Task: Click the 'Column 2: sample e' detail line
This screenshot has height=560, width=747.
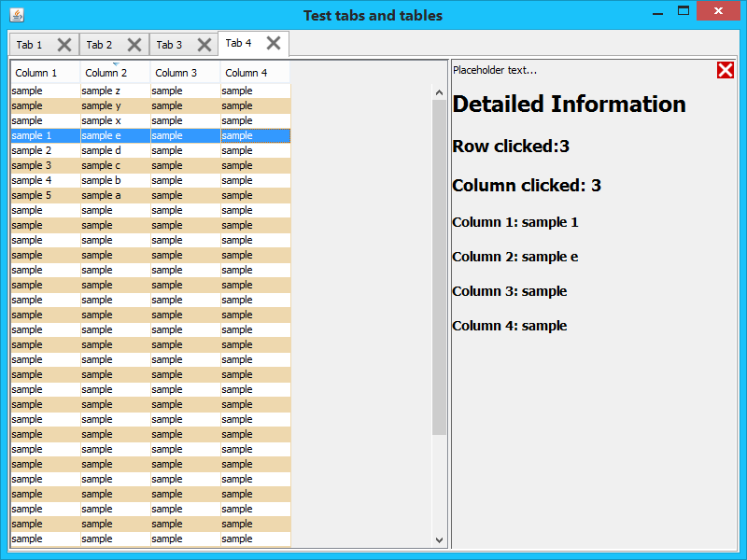Action: [515, 257]
